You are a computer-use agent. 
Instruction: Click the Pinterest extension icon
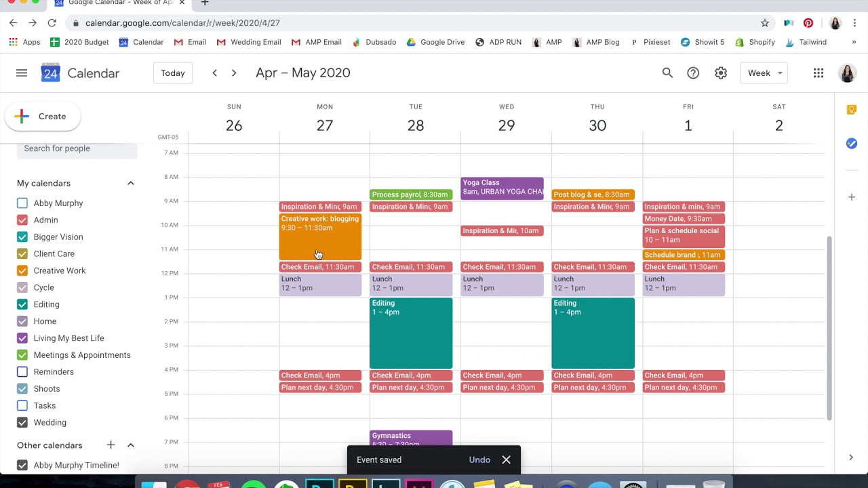tap(808, 23)
